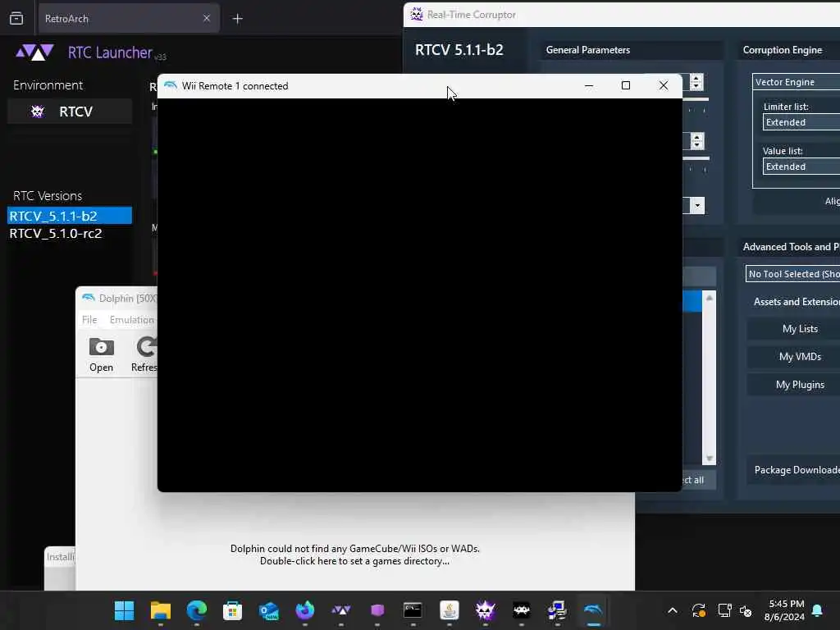Switch to RetroArch in the taskbar
Screen dimensions: 840x630
pyautogui.click(x=521, y=610)
